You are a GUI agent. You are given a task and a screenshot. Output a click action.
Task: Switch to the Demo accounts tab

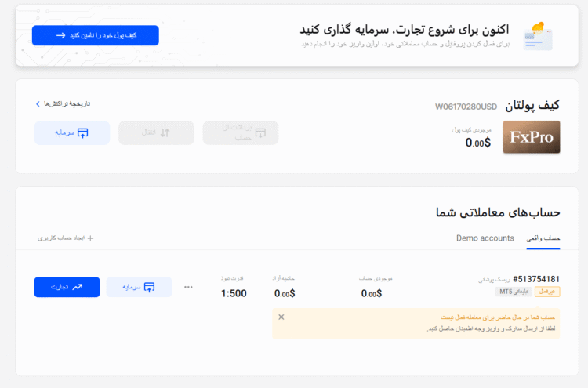(x=485, y=238)
